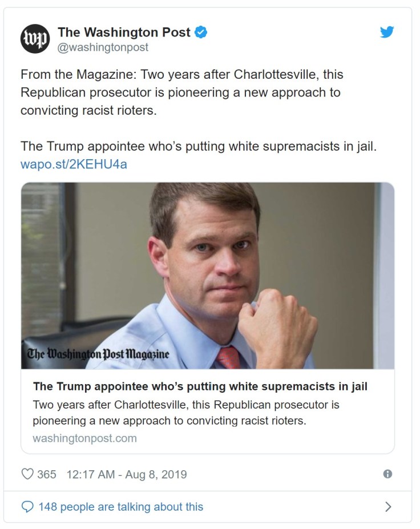The image size is (420, 529).
Task: Click the 365 likes count
Action: pyautogui.click(x=47, y=474)
